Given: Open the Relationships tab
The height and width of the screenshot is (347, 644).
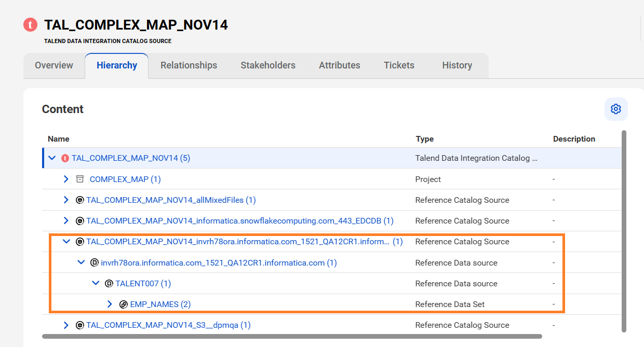Looking at the screenshot, I should (189, 65).
